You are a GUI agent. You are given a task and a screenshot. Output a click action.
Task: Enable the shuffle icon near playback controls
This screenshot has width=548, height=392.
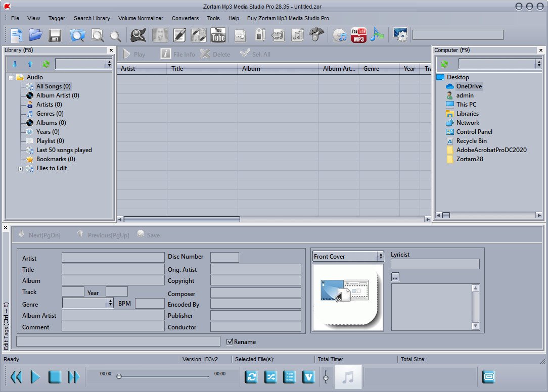[x=269, y=376]
